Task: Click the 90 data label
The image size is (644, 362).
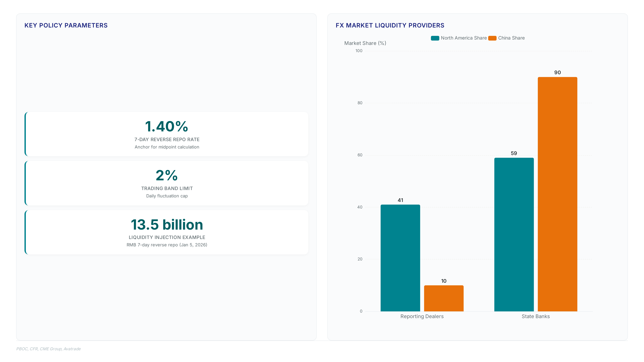Action: [x=557, y=72]
